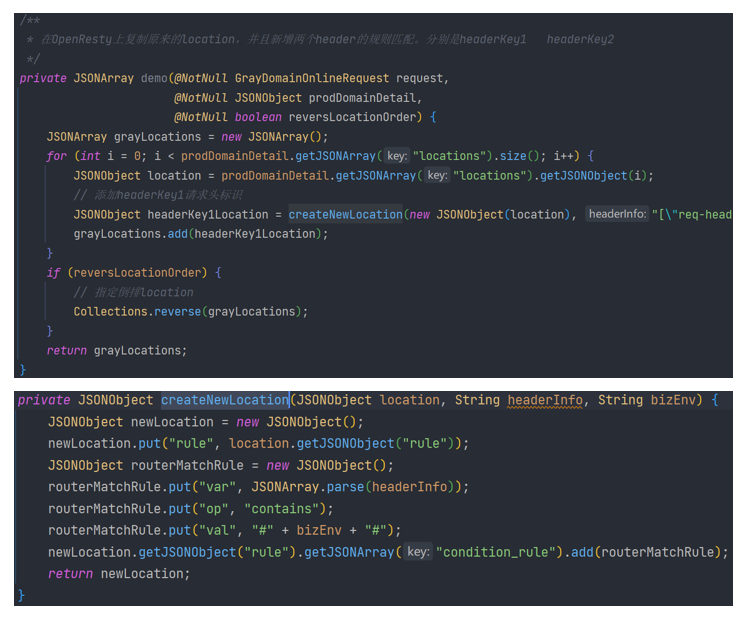Click the "val" string literal

coord(217,531)
